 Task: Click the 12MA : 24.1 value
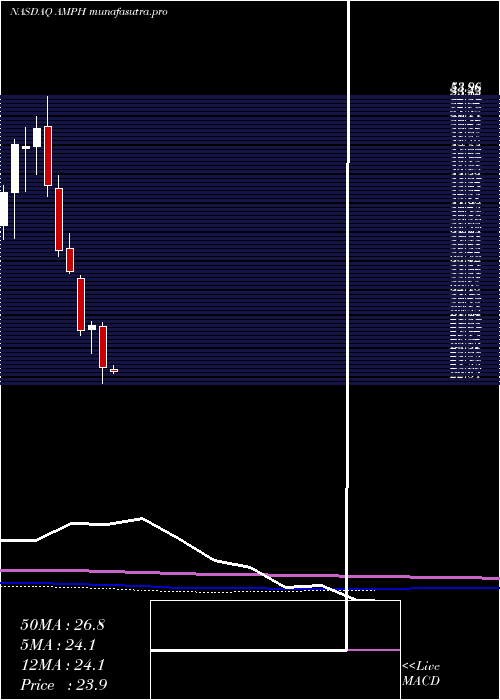[x=62, y=665]
